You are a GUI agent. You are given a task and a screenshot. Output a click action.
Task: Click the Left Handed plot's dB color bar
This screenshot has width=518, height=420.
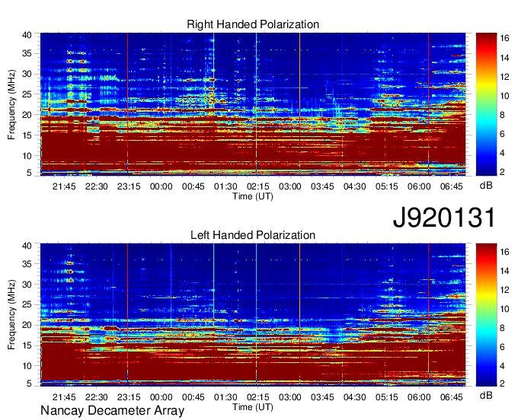pyautogui.click(x=486, y=315)
